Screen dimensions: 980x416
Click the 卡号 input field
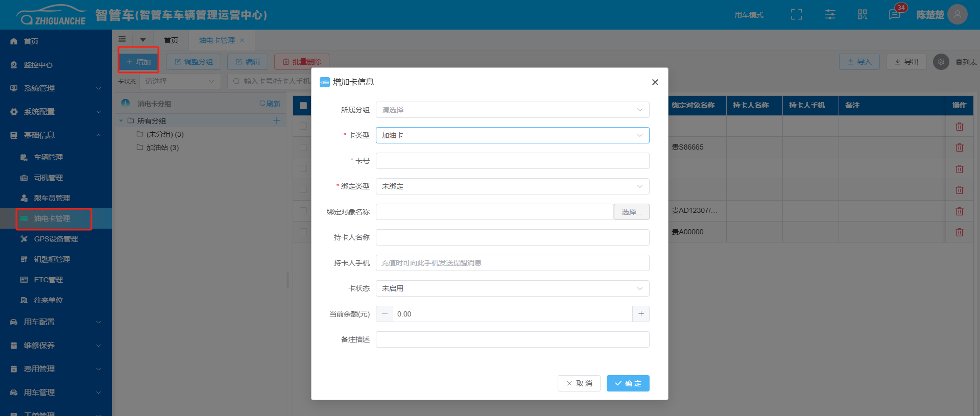pyautogui.click(x=512, y=161)
